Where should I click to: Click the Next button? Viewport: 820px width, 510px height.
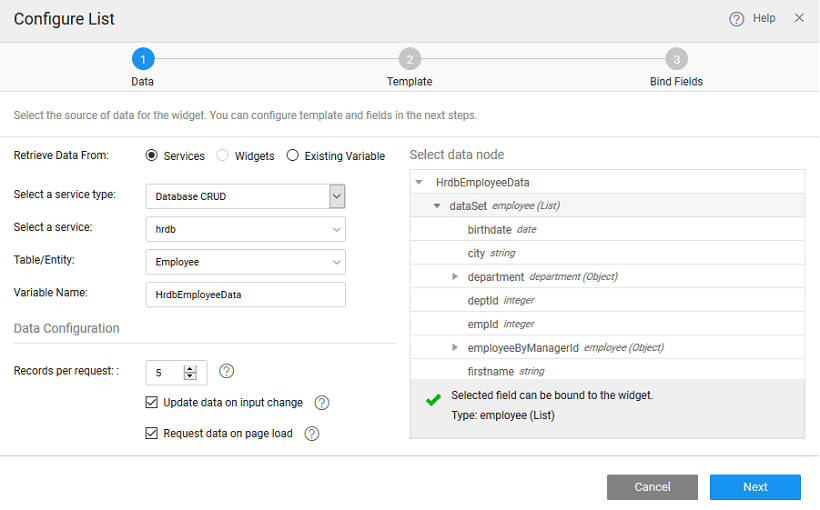pos(755,487)
